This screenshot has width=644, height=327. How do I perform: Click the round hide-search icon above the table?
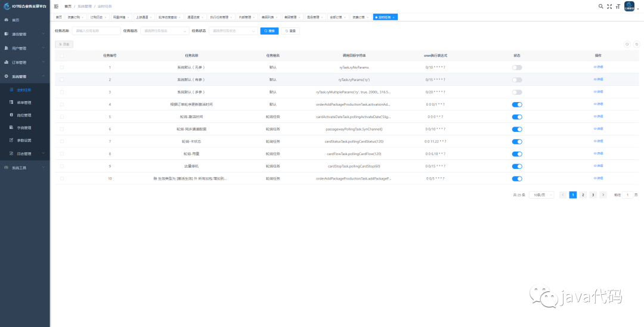627,44
